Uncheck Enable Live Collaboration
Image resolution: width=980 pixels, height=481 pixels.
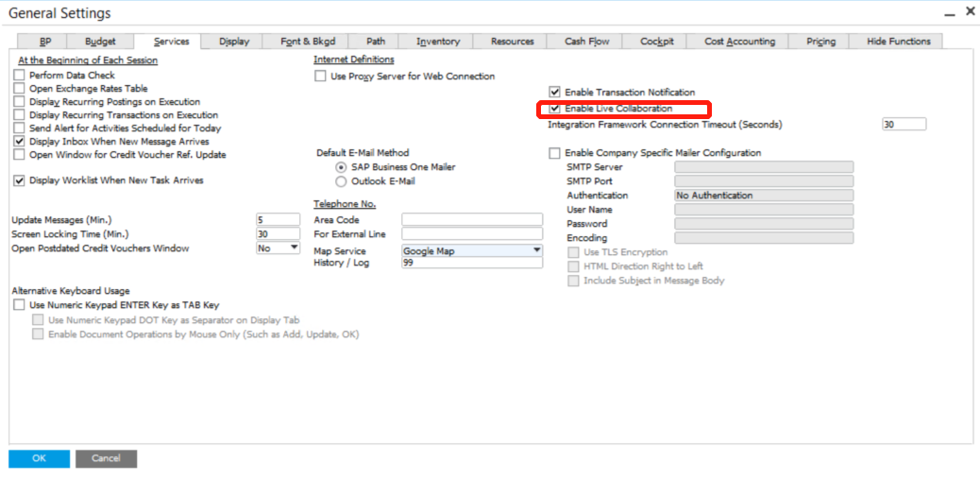point(554,109)
